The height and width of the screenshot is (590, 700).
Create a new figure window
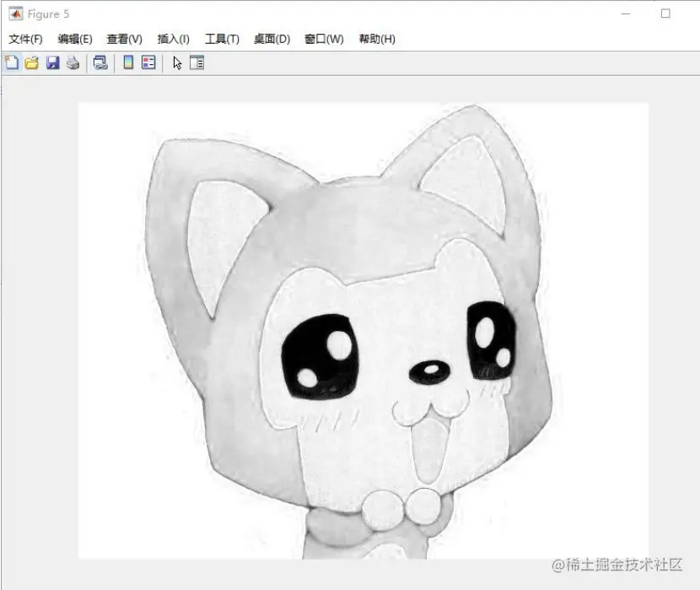[x=12, y=62]
